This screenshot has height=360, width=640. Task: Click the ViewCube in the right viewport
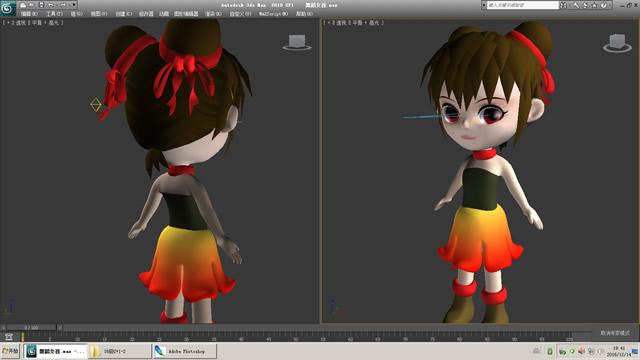point(617,43)
